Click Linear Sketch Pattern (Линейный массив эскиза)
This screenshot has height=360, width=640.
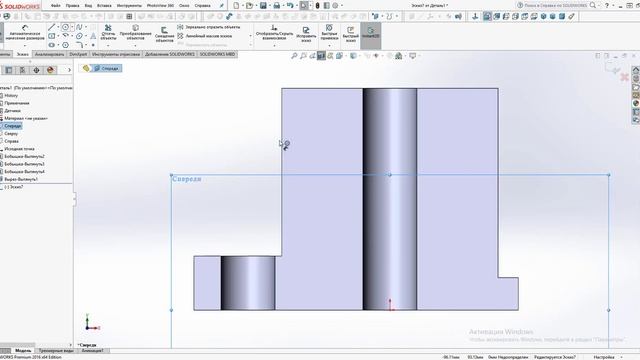(x=204, y=36)
